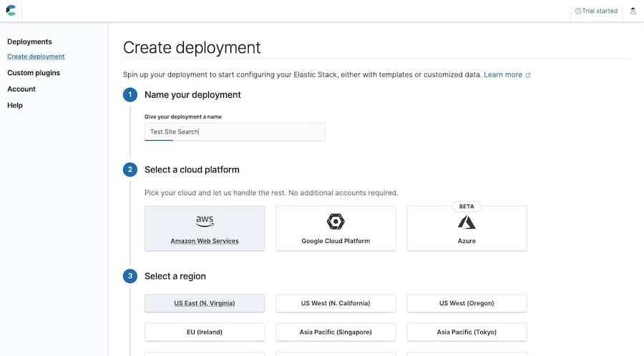Select Asia Pacific (Singapore) region
The image size is (644, 356).
point(336,332)
